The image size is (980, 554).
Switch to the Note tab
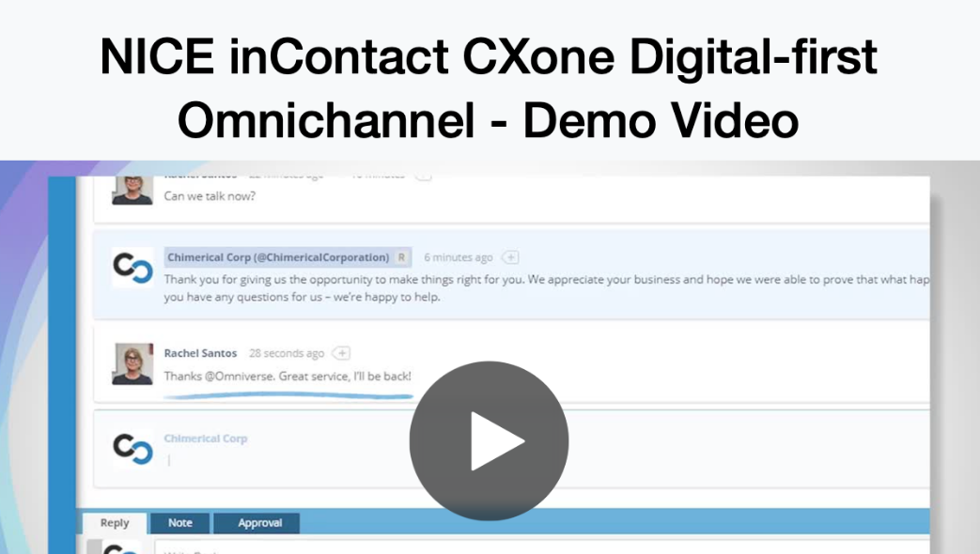click(179, 523)
